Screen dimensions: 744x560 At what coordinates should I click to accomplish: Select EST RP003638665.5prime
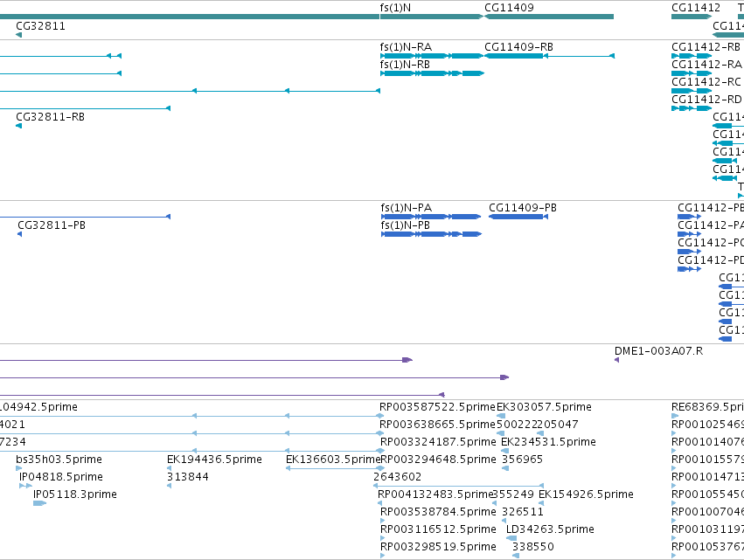click(x=437, y=425)
